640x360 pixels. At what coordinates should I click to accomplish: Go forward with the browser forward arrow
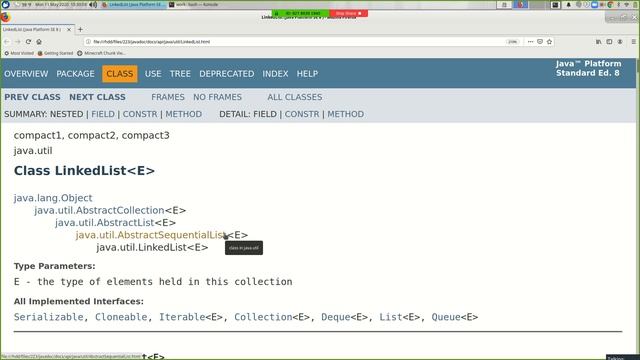coord(18,42)
